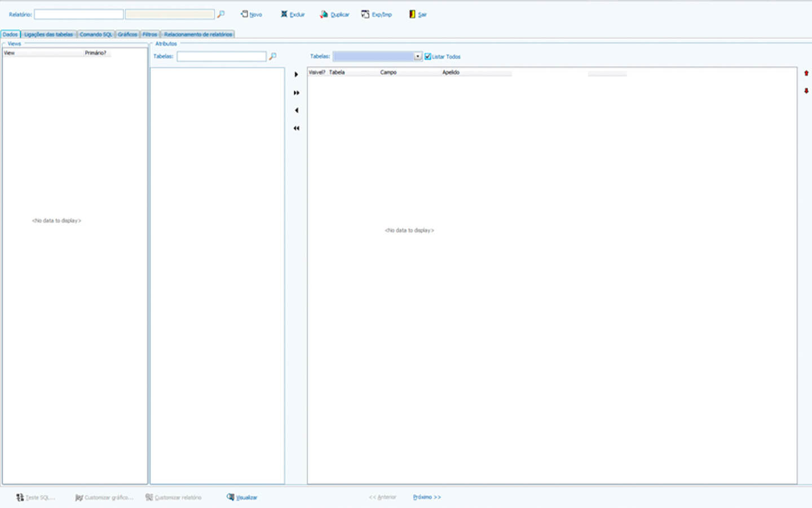Uncheck the Listar Todos checkbox
The image size is (812, 508).
click(428, 56)
